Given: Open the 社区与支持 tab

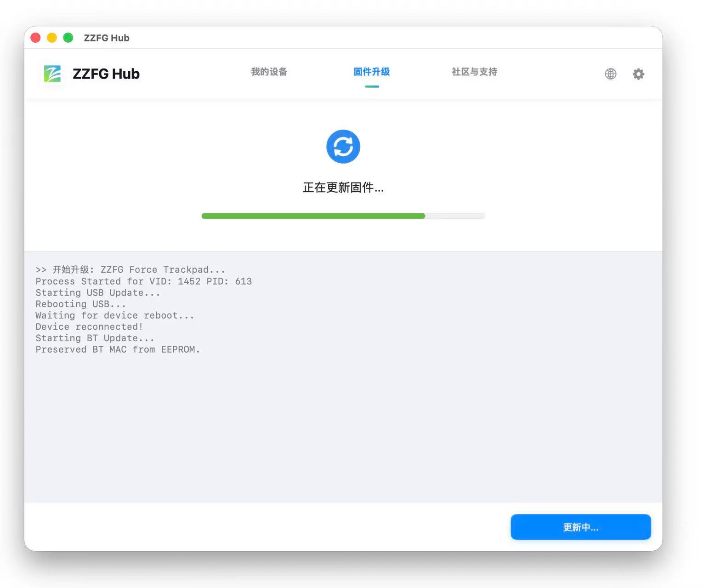Looking at the screenshot, I should pos(474,72).
